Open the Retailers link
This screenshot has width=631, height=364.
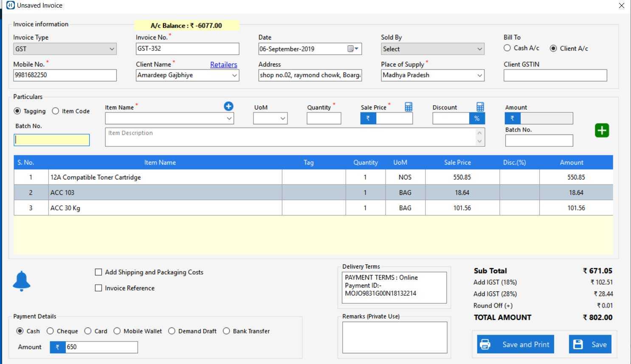223,64
